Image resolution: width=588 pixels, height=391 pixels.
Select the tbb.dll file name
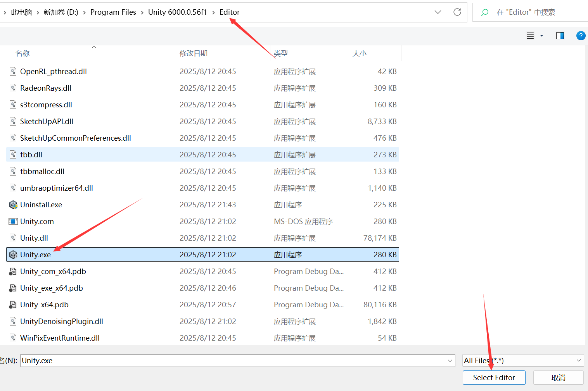click(x=31, y=155)
